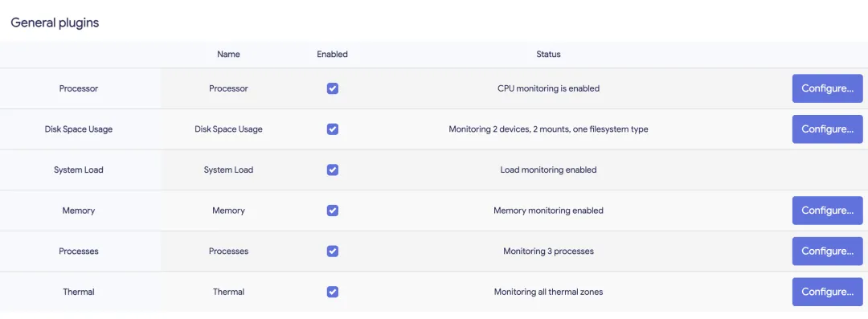Disable the Thermal plugin checkbox
The image size is (868, 319).
[332, 292]
